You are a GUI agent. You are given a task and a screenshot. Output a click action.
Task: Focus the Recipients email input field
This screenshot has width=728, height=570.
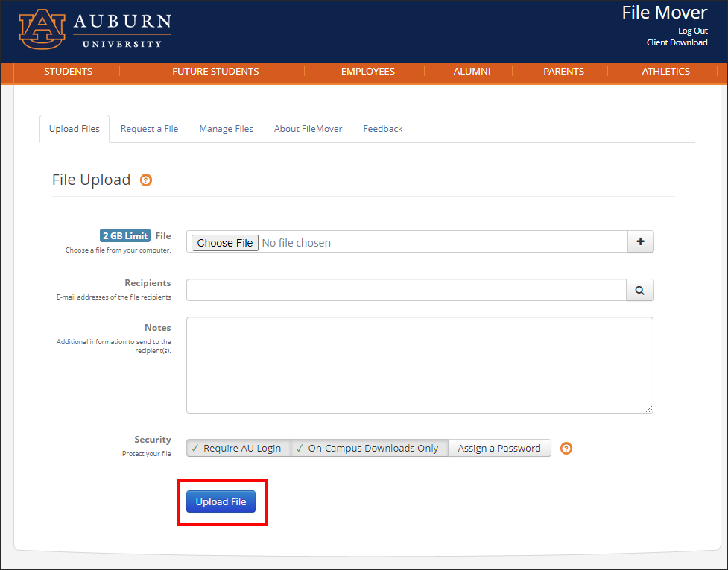point(406,290)
